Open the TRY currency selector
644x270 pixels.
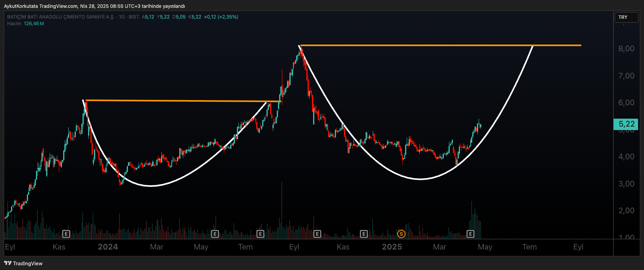pyautogui.click(x=626, y=17)
